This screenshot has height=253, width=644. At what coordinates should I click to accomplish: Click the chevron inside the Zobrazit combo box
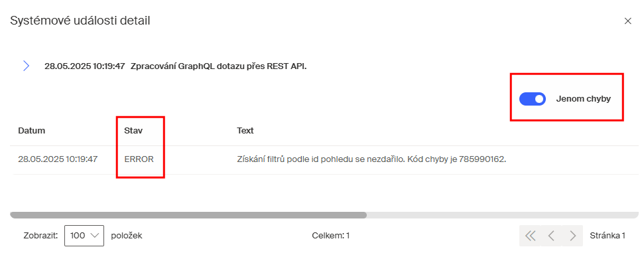[94, 236]
